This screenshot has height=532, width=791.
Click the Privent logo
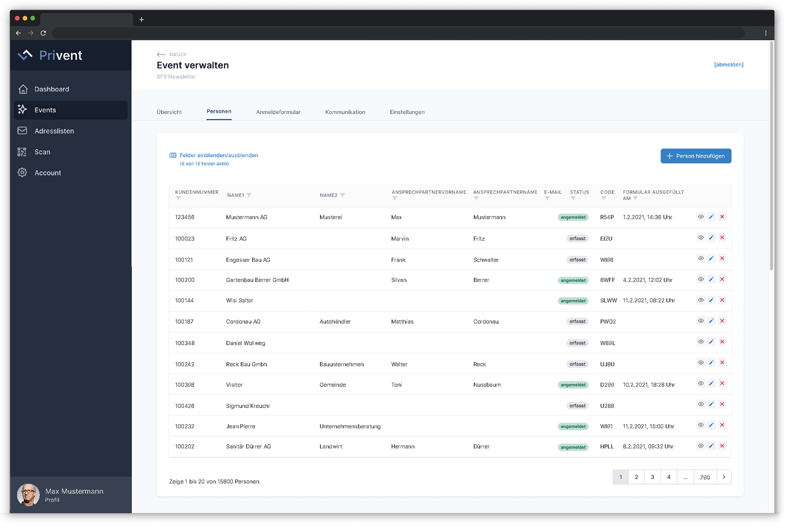pos(50,55)
